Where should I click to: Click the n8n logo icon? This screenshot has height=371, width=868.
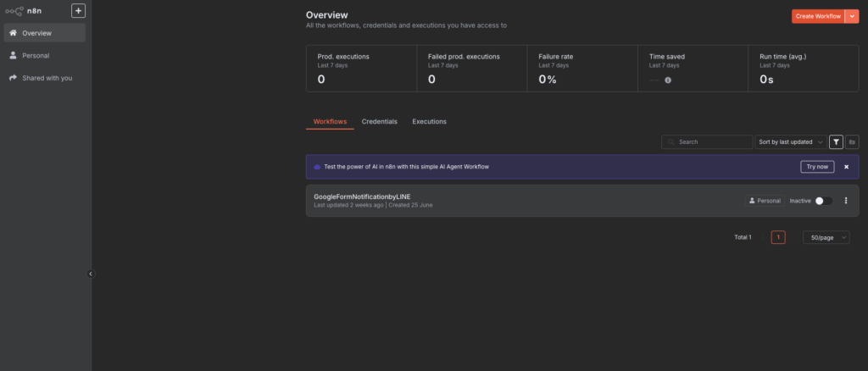[x=15, y=11]
